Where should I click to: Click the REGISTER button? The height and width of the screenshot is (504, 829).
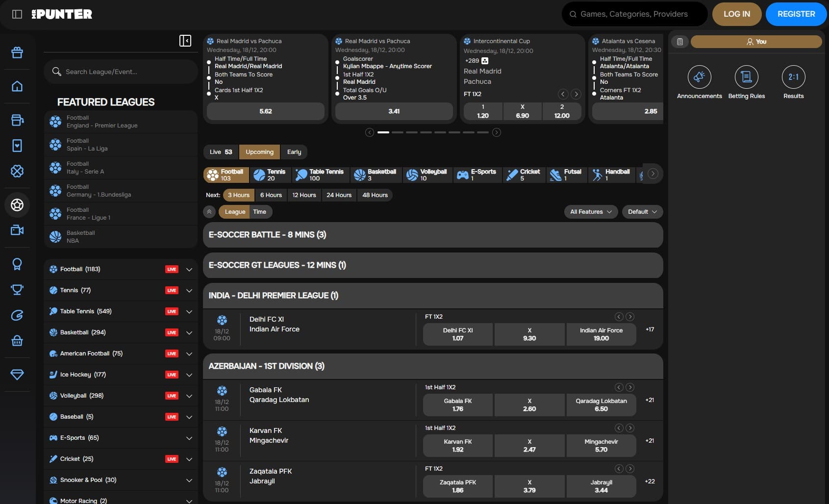point(796,14)
